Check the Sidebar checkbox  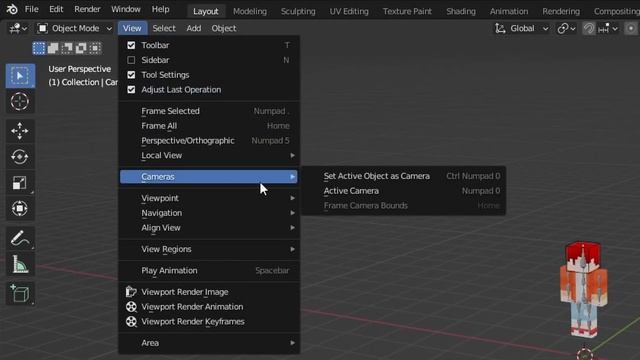click(131, 60)
